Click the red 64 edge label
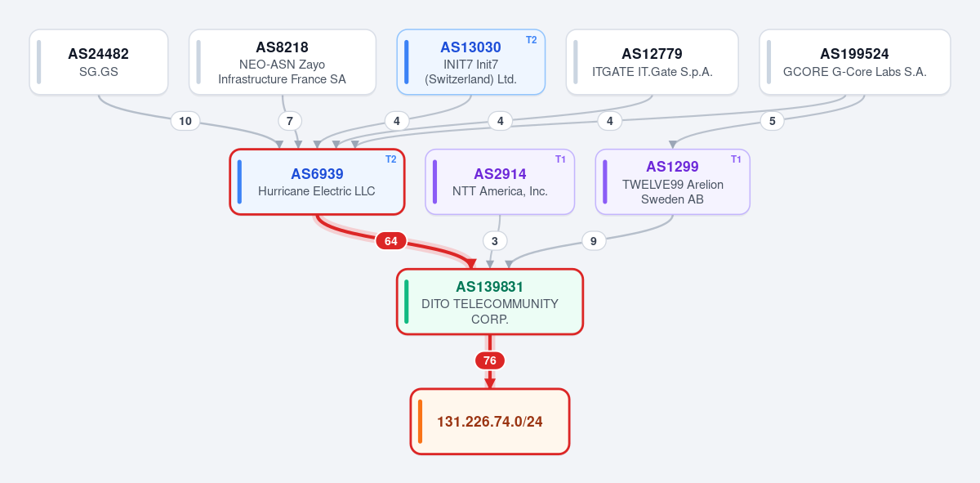Screen dimensions: 980x483 (x=391, y=241)
